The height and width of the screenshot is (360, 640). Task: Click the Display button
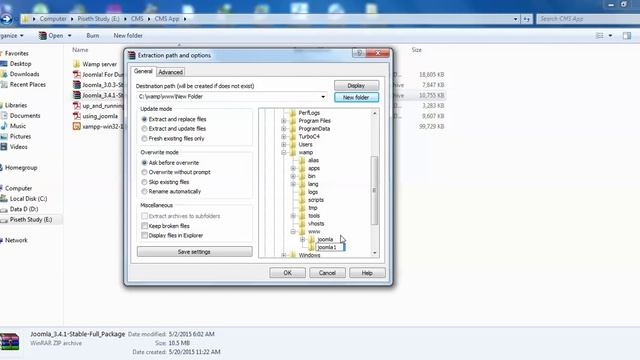click(x=356, y=86)
